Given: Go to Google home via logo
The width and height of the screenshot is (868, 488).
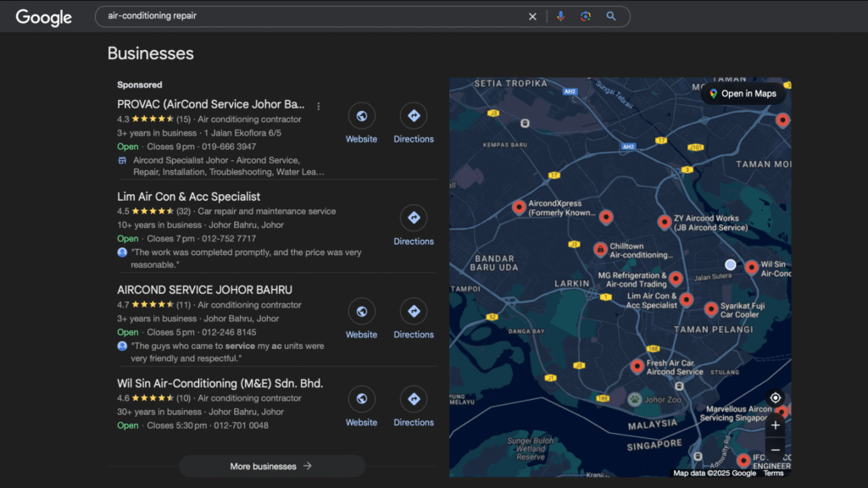Looking at the screenshot, I should click(x=44, y=17).
